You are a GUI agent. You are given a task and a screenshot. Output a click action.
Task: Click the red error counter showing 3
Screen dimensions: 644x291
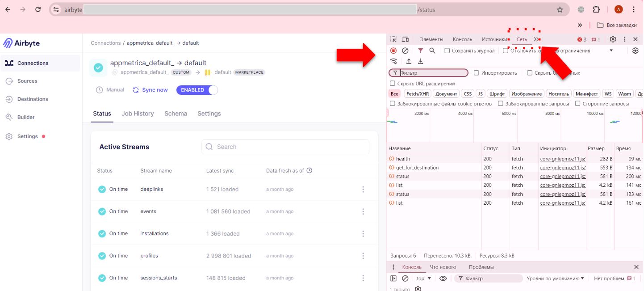tap(582, 39)
